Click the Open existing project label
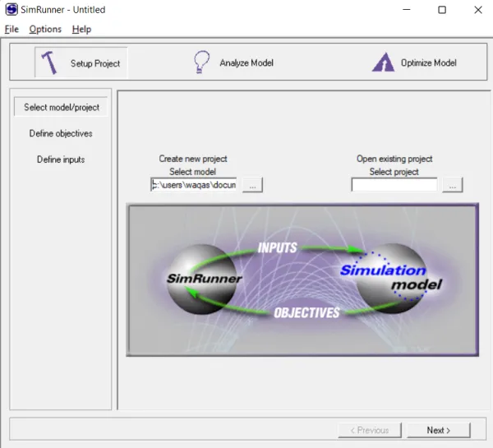Viewport: 493px width, 448px height. click(394, 159)
